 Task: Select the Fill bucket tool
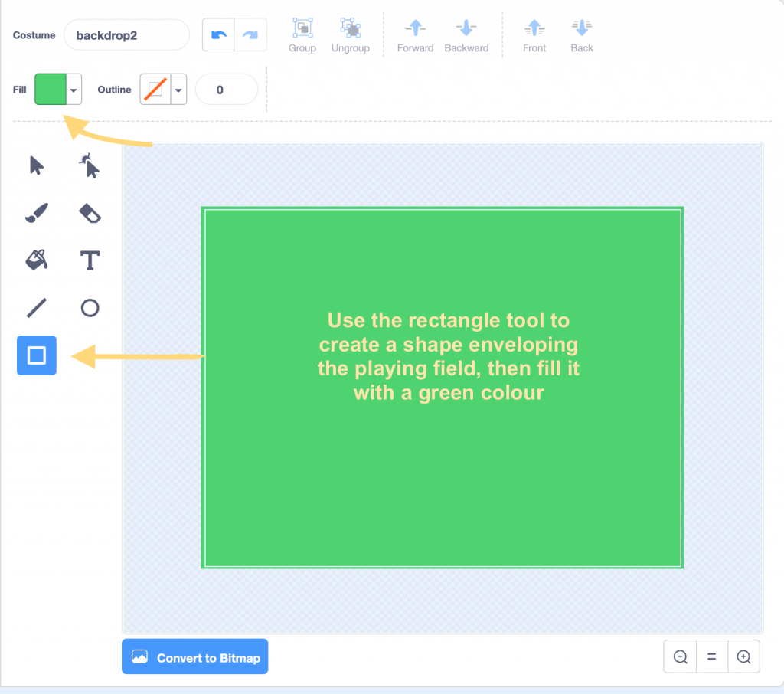pos(37,260)
